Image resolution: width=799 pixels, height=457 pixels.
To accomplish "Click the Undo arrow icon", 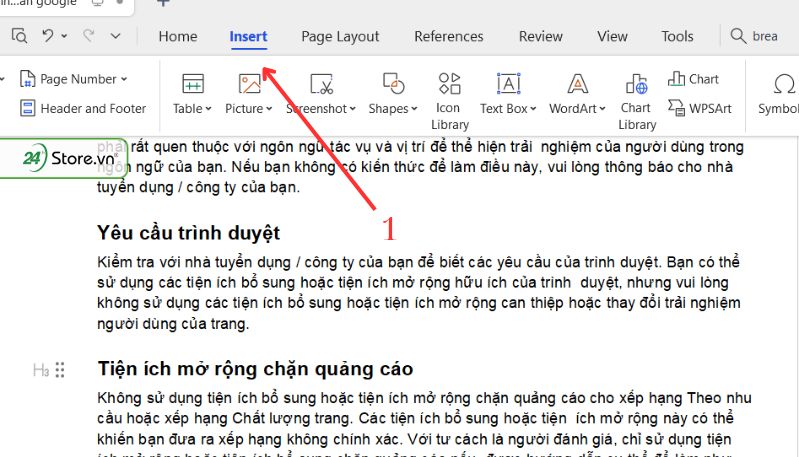I will tap(48, 36).
